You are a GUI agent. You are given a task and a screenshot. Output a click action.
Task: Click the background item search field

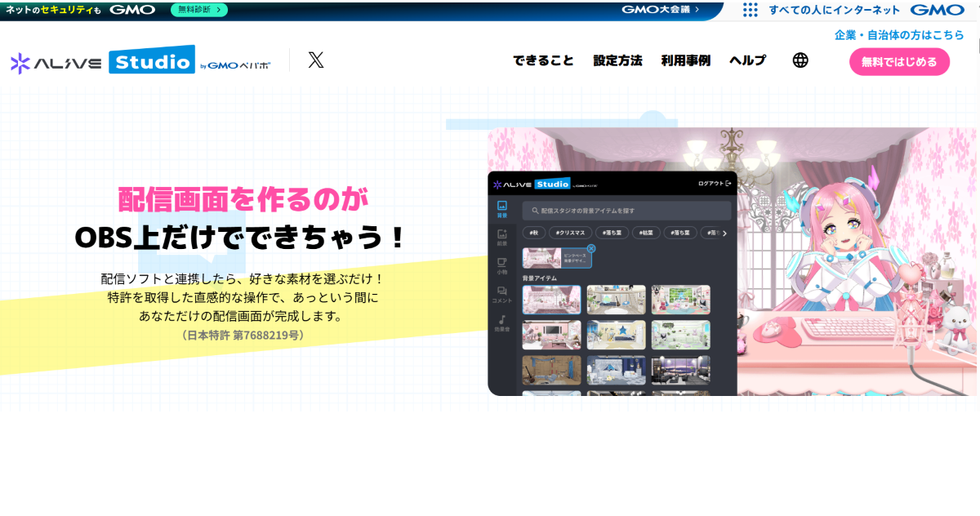[x=626, y=211]
